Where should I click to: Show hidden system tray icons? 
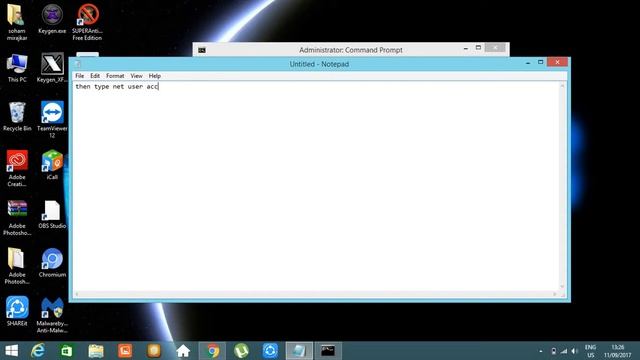click(x=541, y=351)
